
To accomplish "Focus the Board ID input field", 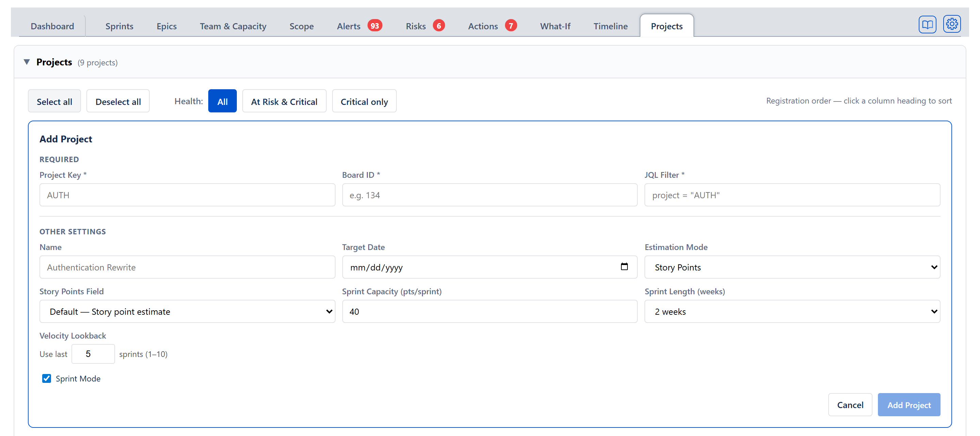I will click(x=490, y=195).
